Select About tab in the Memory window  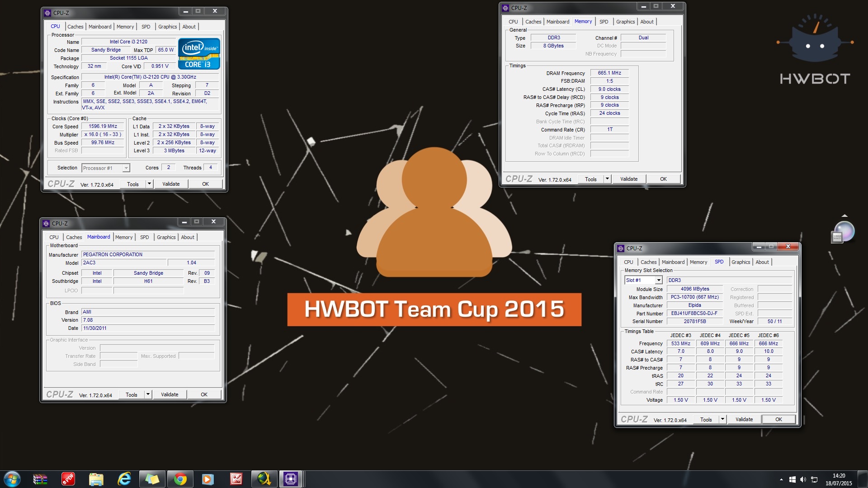tap(647, 22)
